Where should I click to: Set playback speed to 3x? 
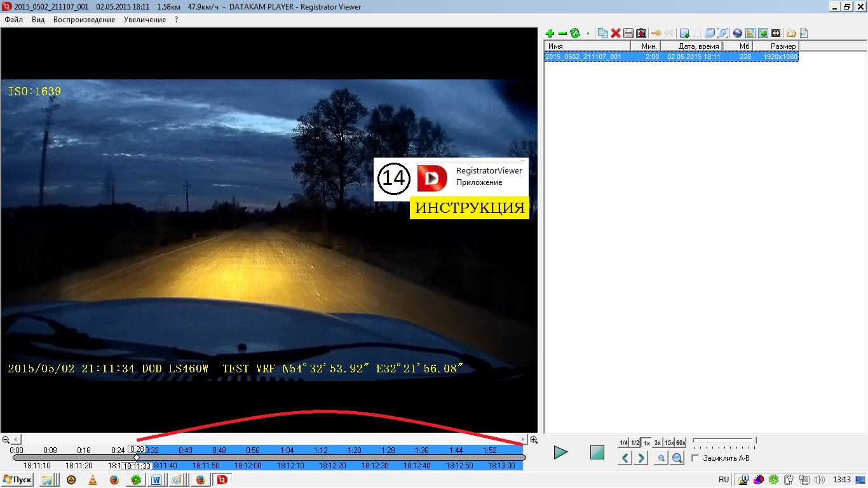[x=658, y=443]
